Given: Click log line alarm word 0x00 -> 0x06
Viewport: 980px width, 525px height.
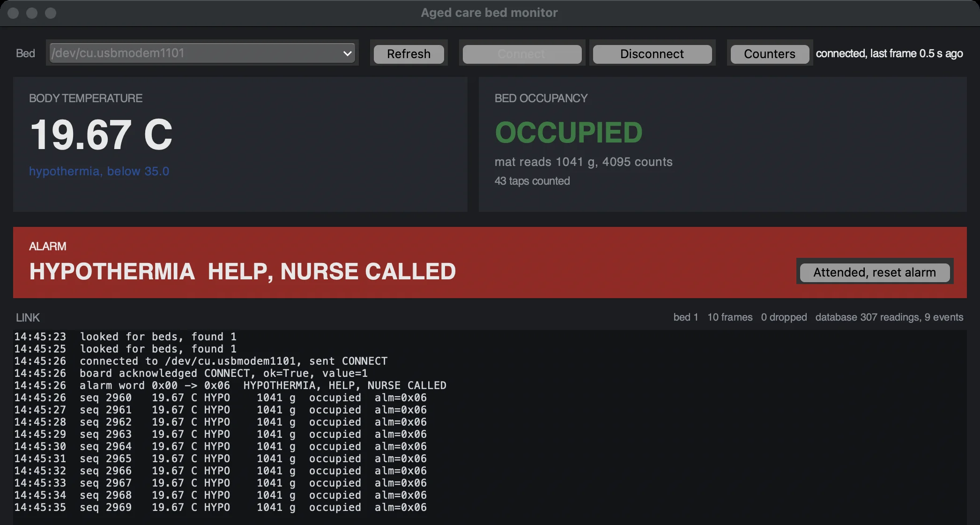Looking at the screenshot, I should click(x=230, y=385).
